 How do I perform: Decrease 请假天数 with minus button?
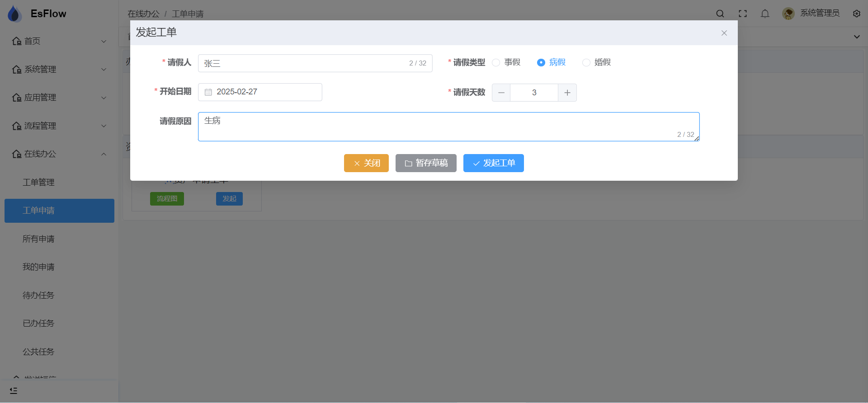[501, 93]
